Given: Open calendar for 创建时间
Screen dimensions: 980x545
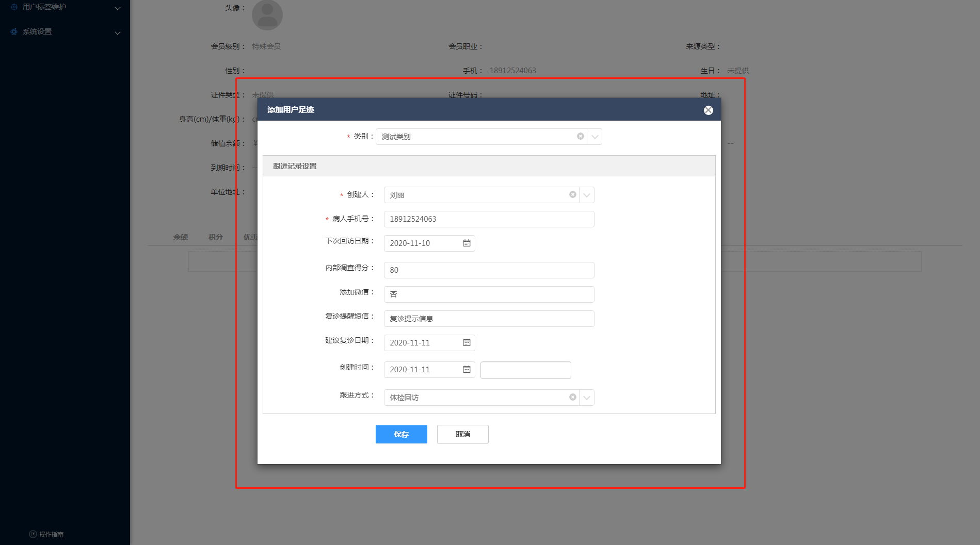Looking at the screenshot, I should [467, 369].
